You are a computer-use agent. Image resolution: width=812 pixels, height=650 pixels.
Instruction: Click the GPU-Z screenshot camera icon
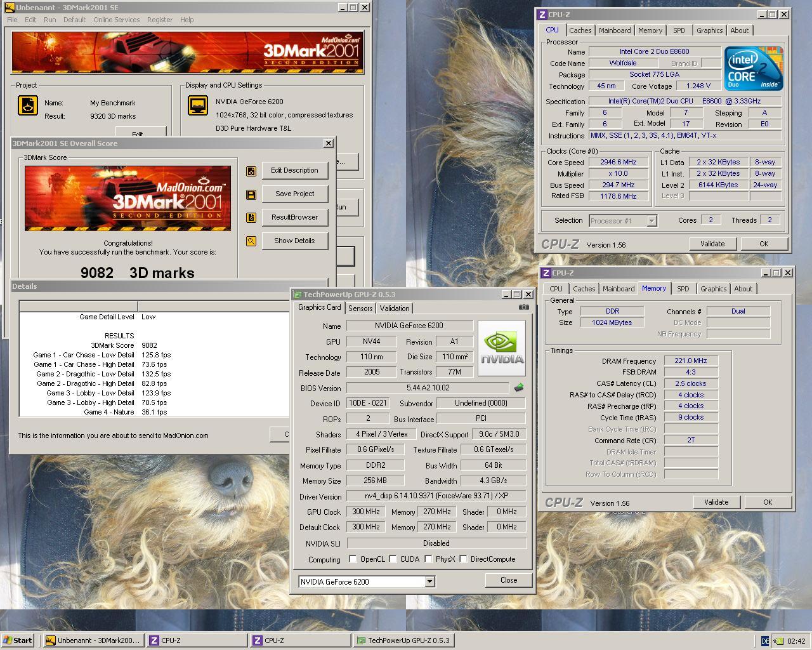point(523,307)
